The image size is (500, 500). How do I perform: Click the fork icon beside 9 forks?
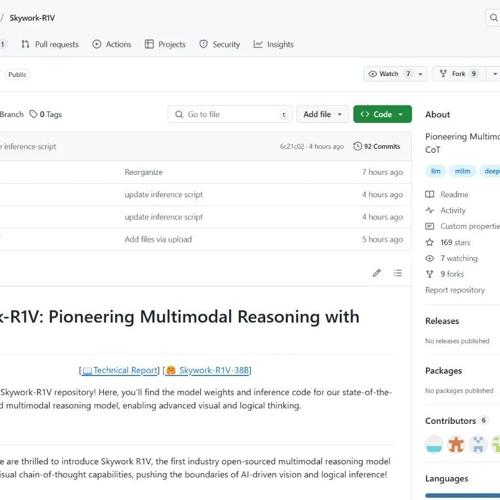430,274
